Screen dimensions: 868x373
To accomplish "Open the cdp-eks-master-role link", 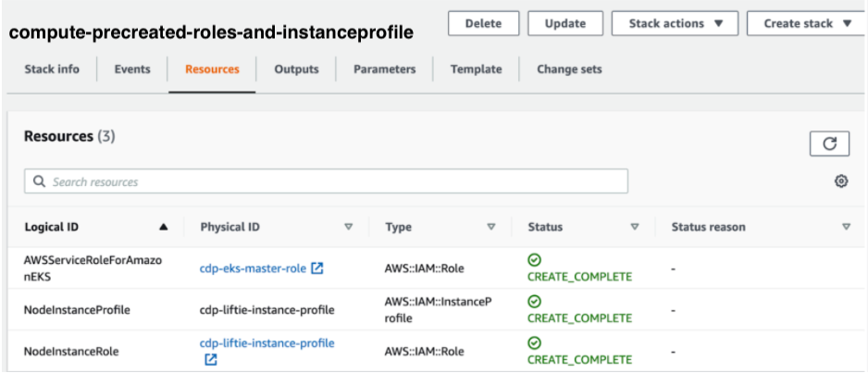I will coord(253,268).
